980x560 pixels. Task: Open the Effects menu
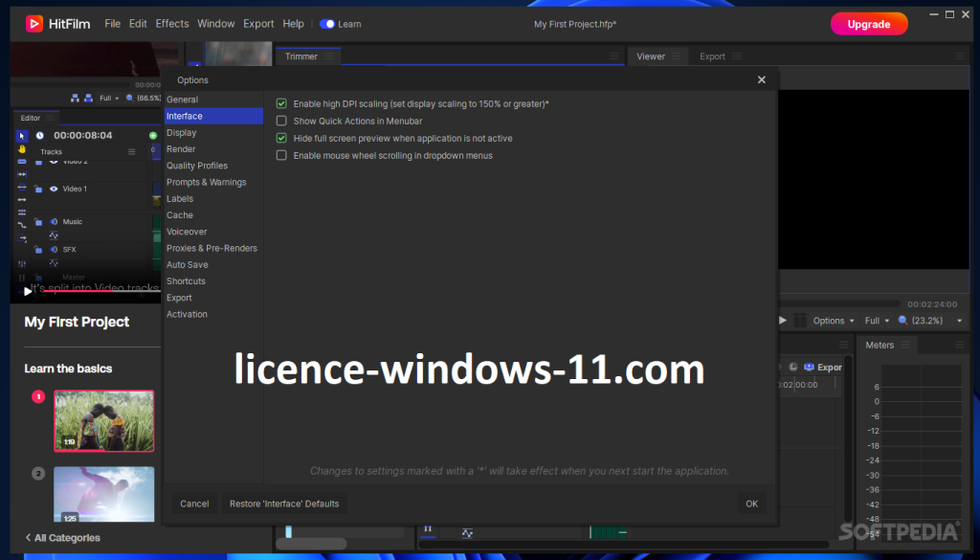[172, 24]
